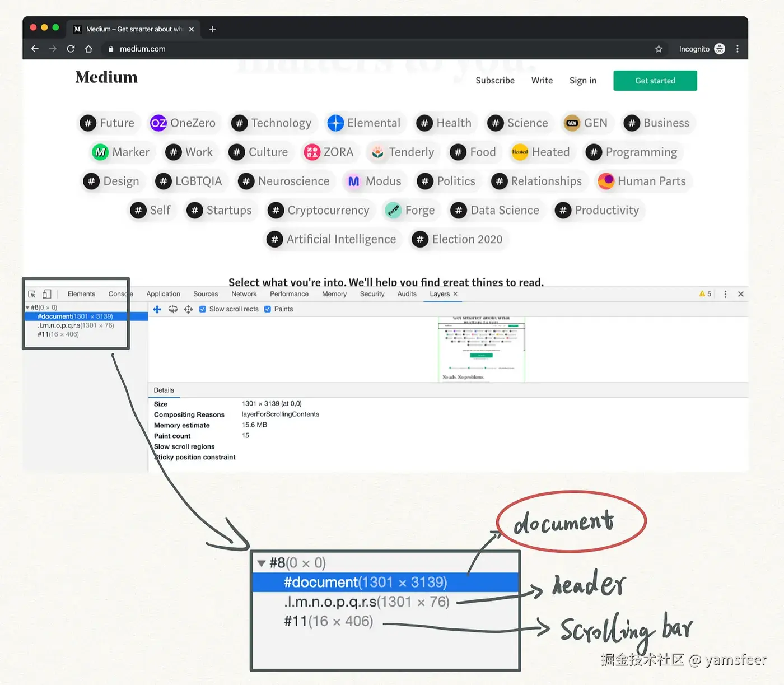The height and width of the screenshot is (685, 784).
Task: Click the layer preview thumbnail of the page
Action: tap(482, 350)
